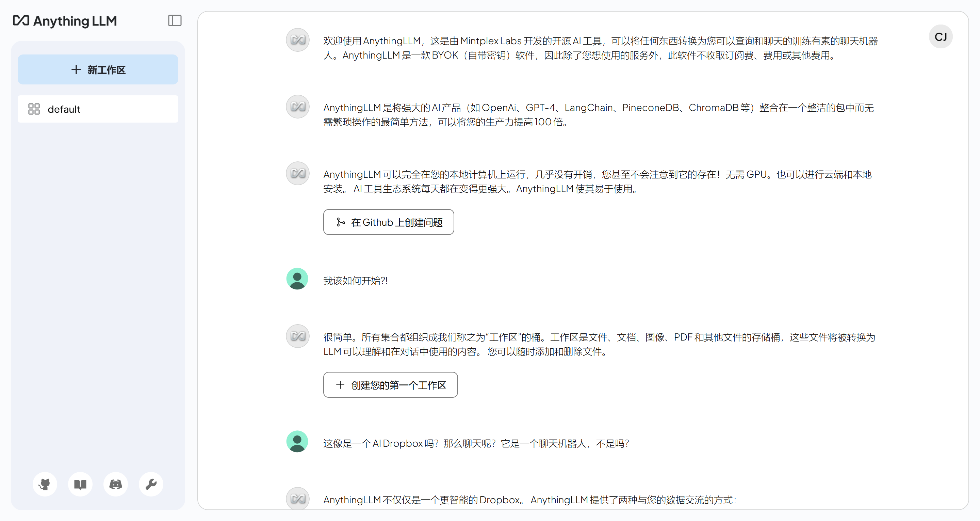This screenshot has height=521, width=980.
Task: Click the line starting AnythingLLM 不仅仅是一个更智能的 Dropbox
Action: tap(529, 500)
